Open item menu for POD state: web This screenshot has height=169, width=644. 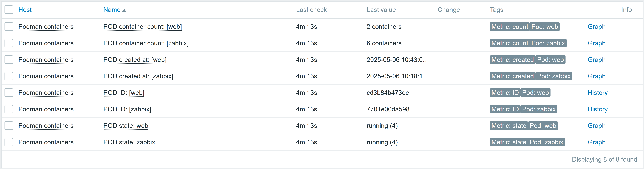click(126, 126)
